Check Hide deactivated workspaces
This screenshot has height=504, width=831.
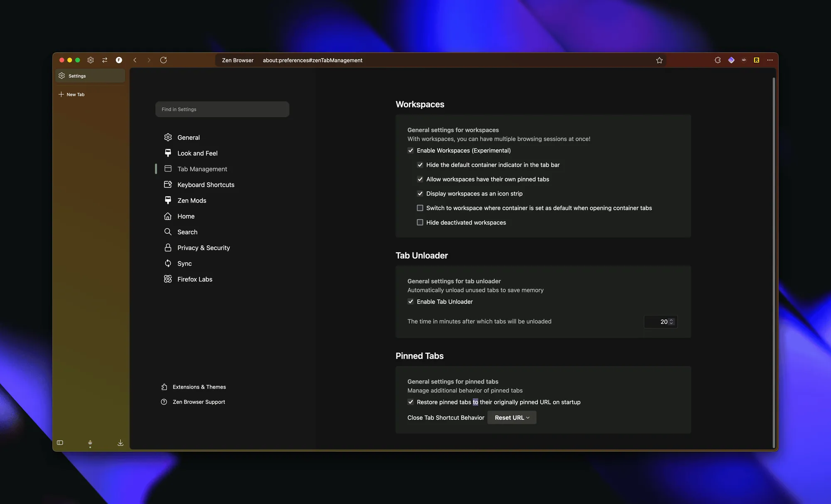tap(420, 223)
